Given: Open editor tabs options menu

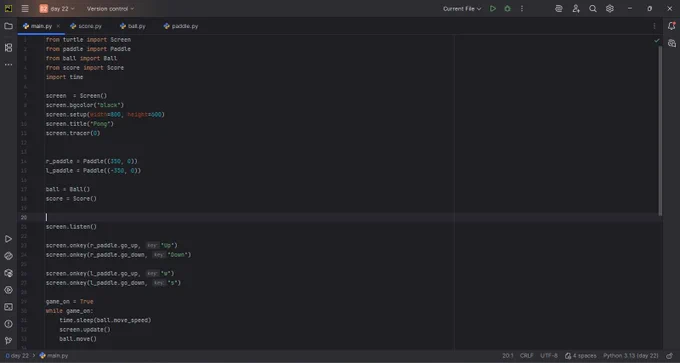Looking at the screenshot, I should (x=654, y=26).
